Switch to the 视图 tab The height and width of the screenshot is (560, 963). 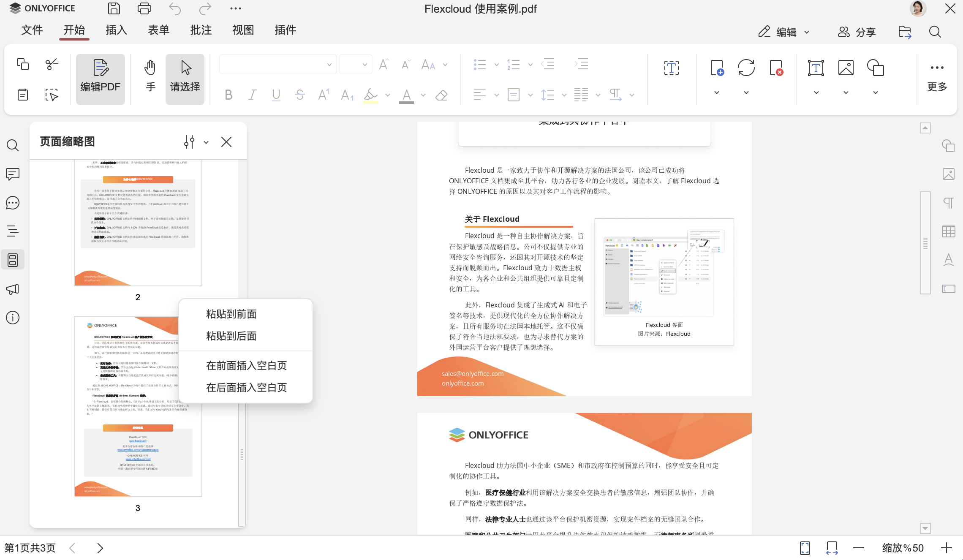click(243, 30)
